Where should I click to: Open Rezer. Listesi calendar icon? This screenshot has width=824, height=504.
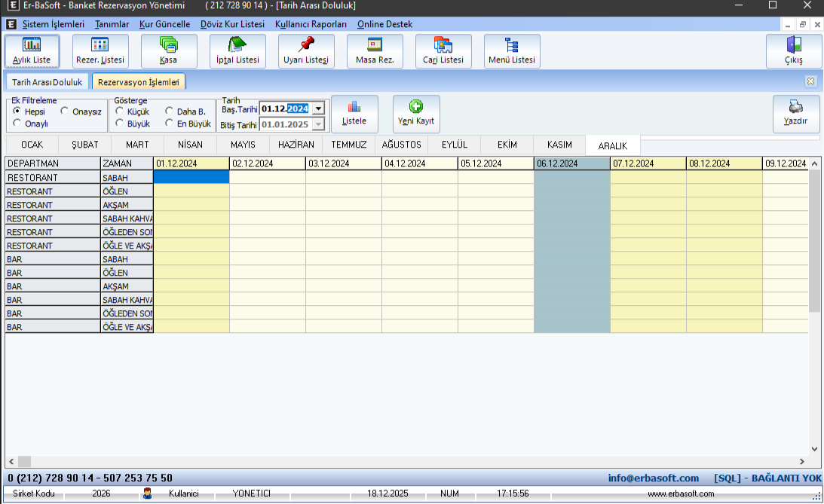pos(100,44)
